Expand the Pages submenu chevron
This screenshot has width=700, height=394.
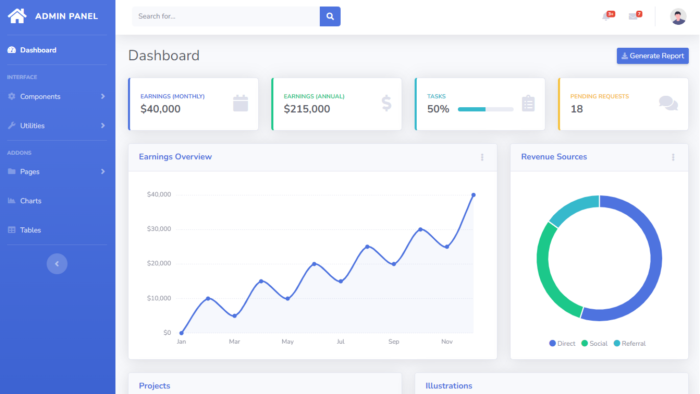tap(103, 171)
